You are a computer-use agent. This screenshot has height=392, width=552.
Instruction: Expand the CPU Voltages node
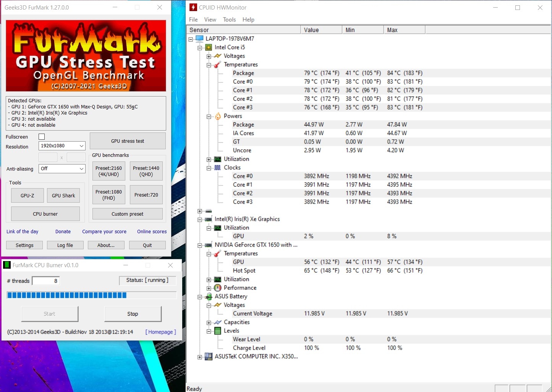(x=209, y=56)
